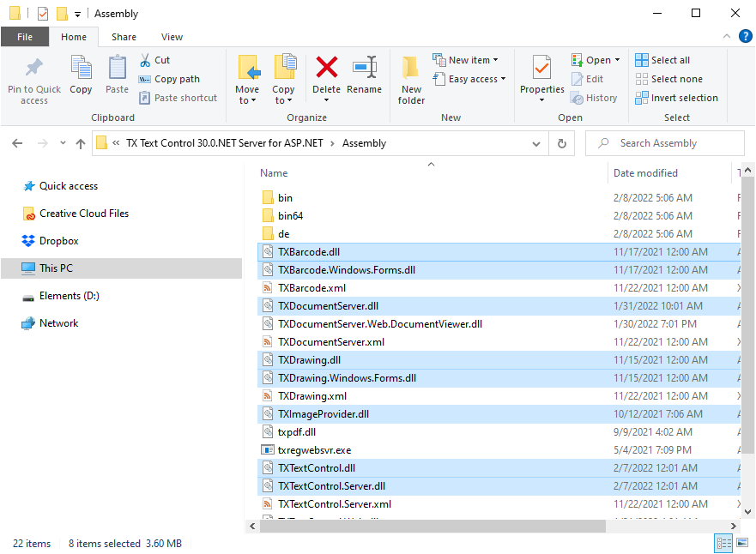The image size is (756, 554).
Task: Expand the Open button dropdown arrow
Action: [617, 60]
